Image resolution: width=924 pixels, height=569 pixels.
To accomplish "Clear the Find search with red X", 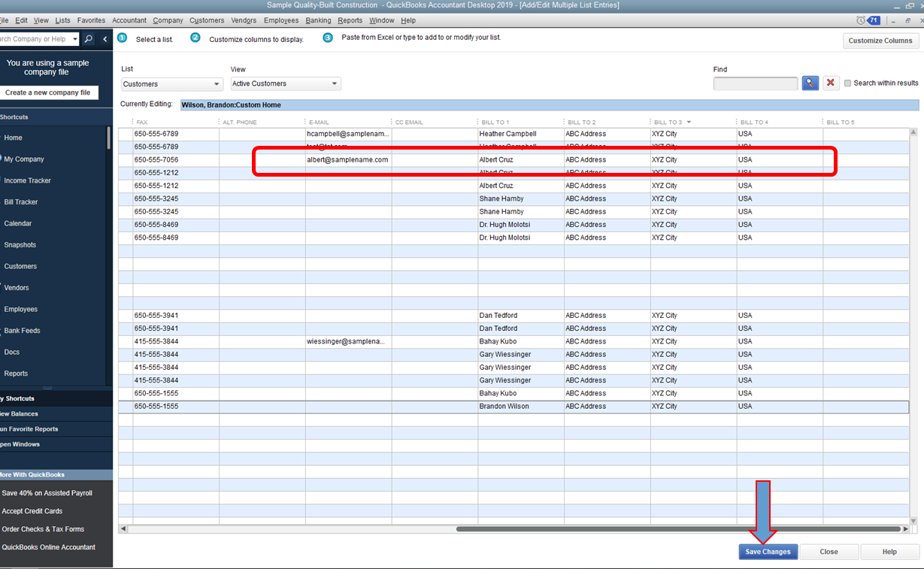I will (830, 83).
